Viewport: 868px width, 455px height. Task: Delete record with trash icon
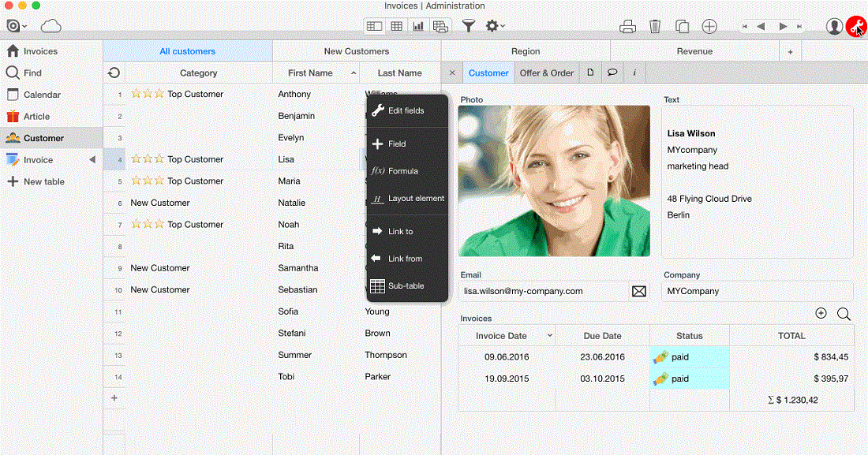click(655, 26)
